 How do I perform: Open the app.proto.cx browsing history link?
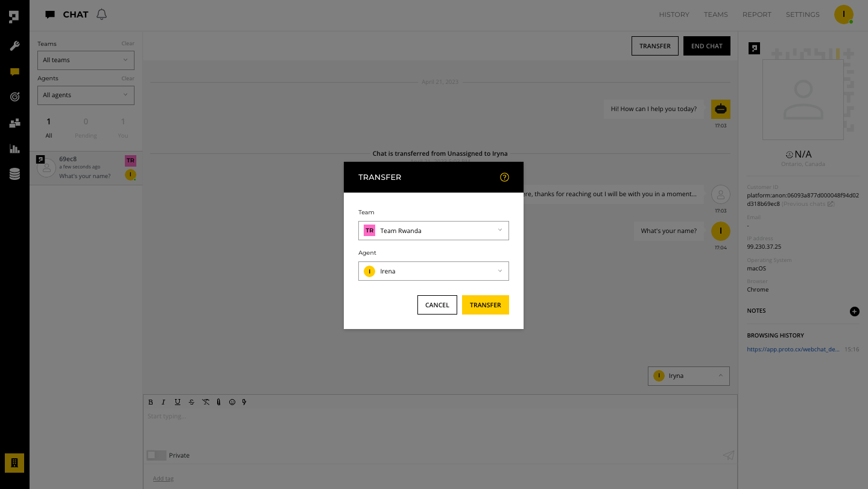pos(793,349)
